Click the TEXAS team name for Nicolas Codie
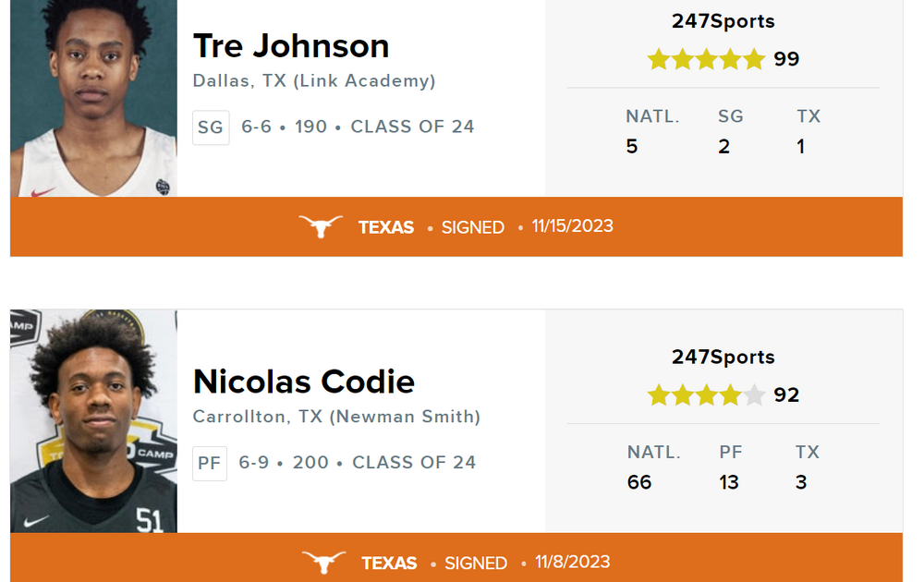Viewport: 924px width, 582px height. (389, 563)
